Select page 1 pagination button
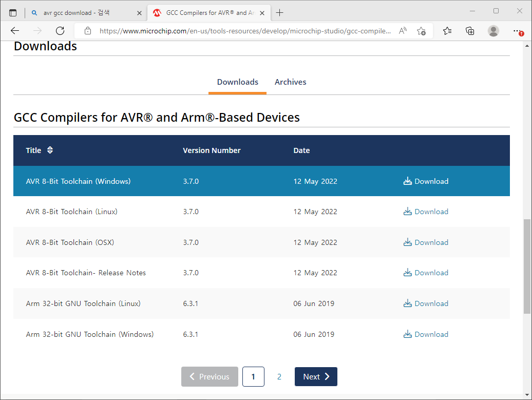 (253, 376)
